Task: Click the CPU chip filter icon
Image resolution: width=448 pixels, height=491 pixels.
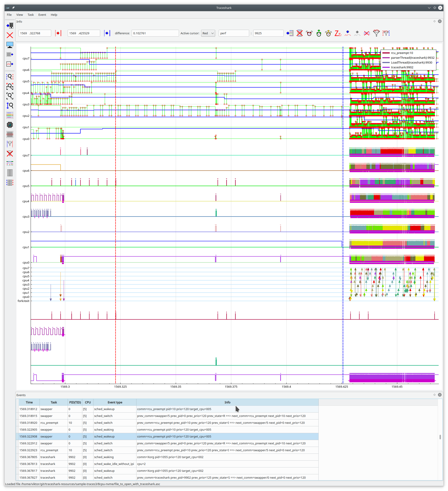Action: tap(10, 125)
